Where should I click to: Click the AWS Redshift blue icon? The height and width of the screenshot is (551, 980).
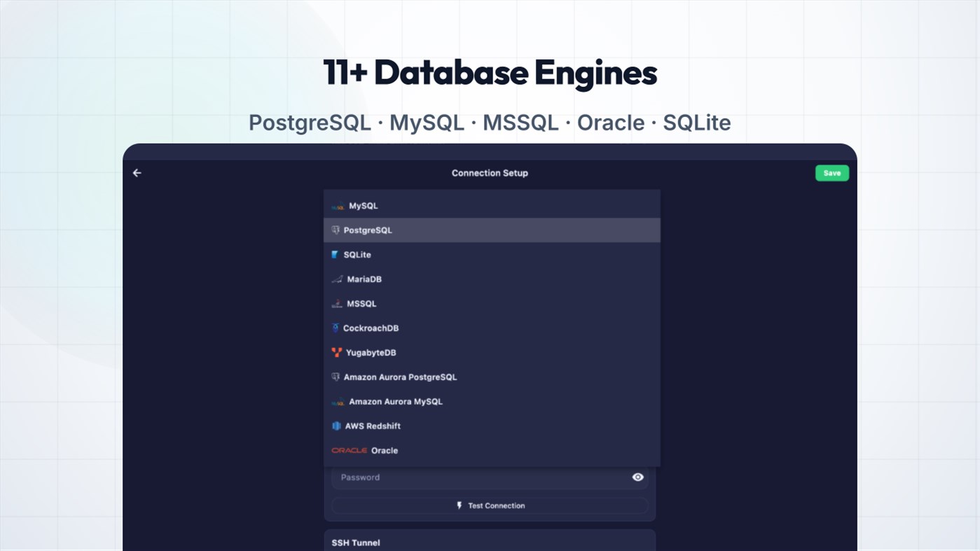tap(336, 426)
